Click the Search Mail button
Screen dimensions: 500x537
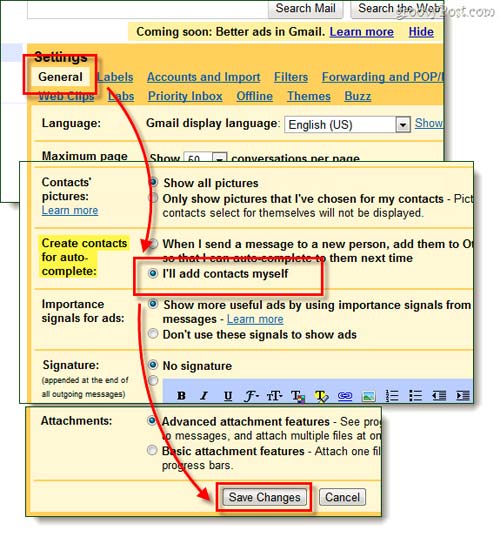point(305,8)
